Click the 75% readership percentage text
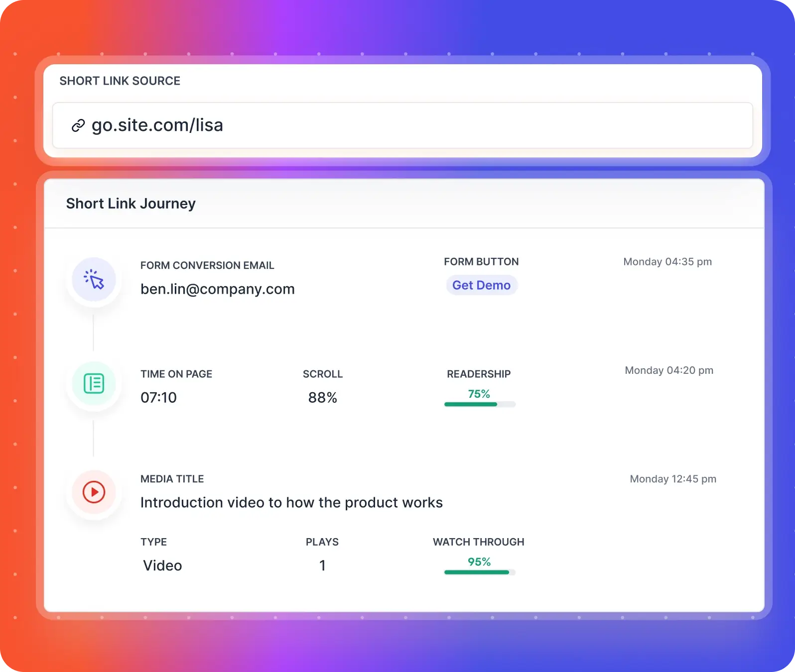The image size is (795, 672). (x=479, y=394)
